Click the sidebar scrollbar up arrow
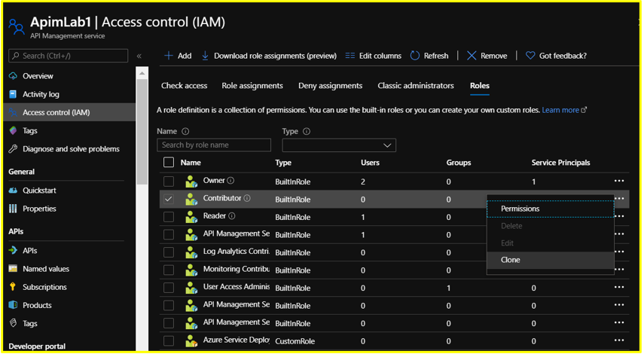The height and width of the screenshot is (354, 644). (x=142, y=74)
